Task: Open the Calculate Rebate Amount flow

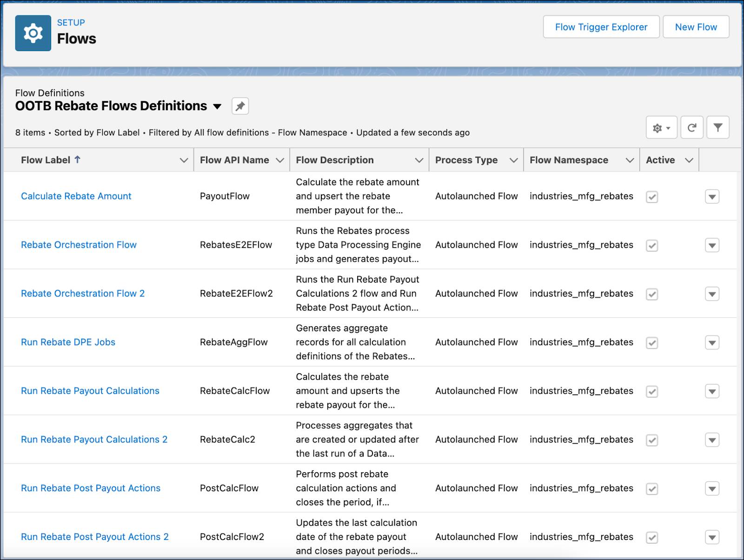Action: (x=76, y=196)
